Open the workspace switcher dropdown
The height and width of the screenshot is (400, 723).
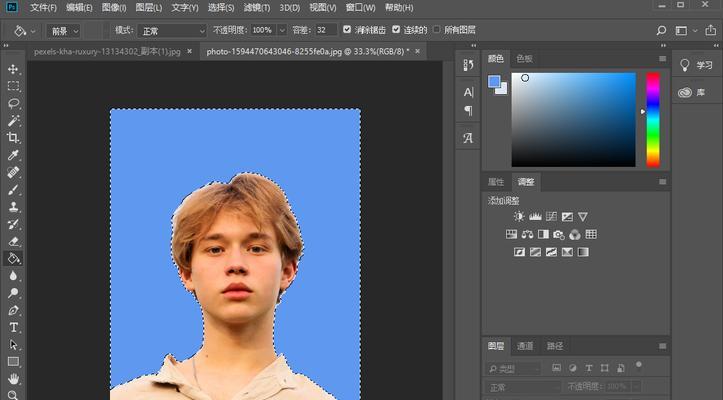tap(685, 30)
